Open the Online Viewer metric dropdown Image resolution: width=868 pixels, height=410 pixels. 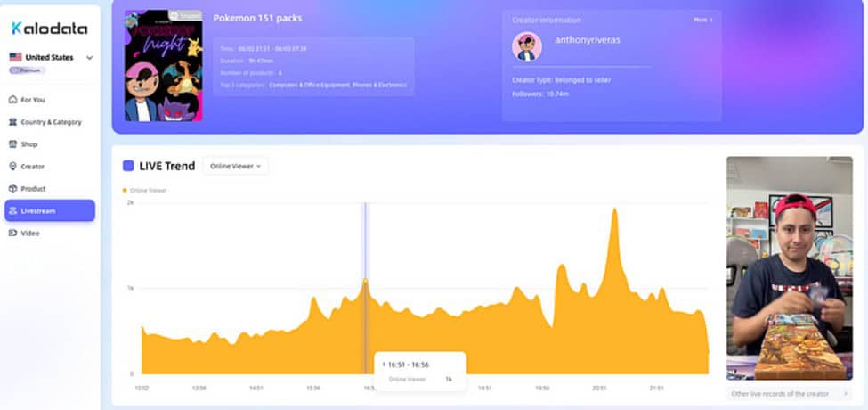click(x=235, y=166)
